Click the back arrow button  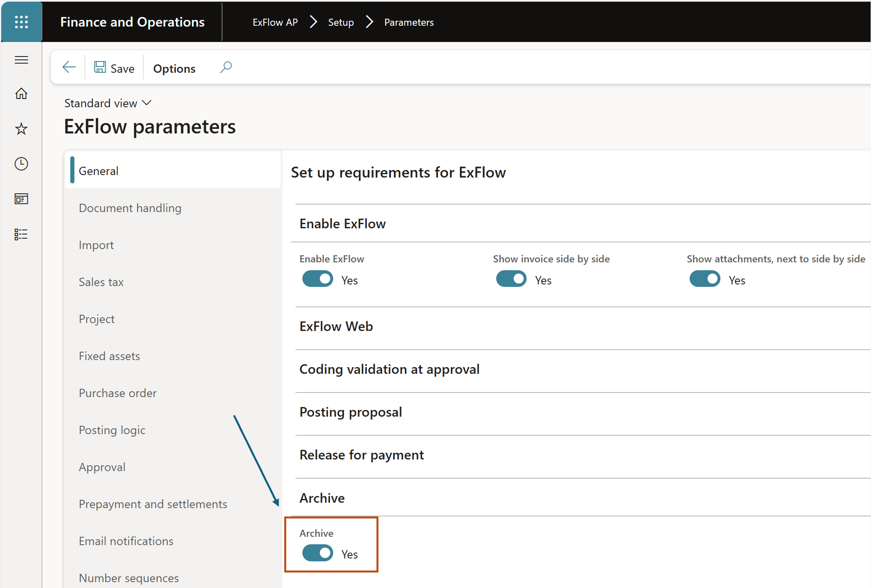(x=69, y=67)
